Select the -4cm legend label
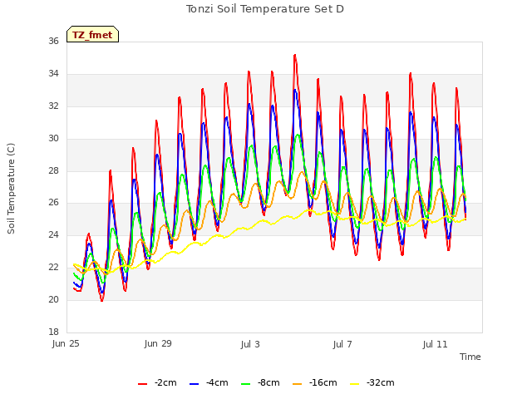Screen dimensions: 532x399 [217, 382]
